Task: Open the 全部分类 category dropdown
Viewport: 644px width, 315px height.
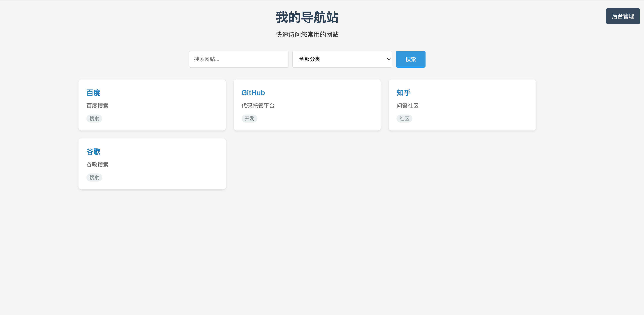Action: 342,59
